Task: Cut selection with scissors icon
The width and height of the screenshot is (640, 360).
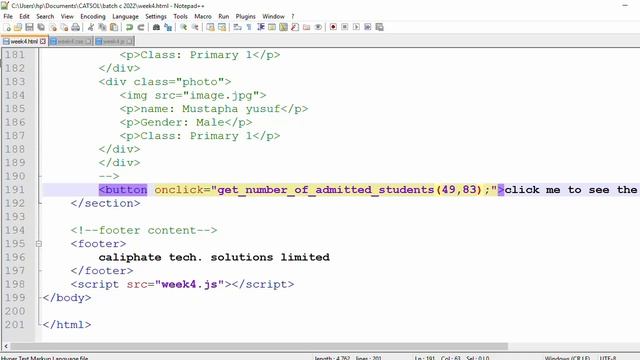Action: (x=91, y=27)
